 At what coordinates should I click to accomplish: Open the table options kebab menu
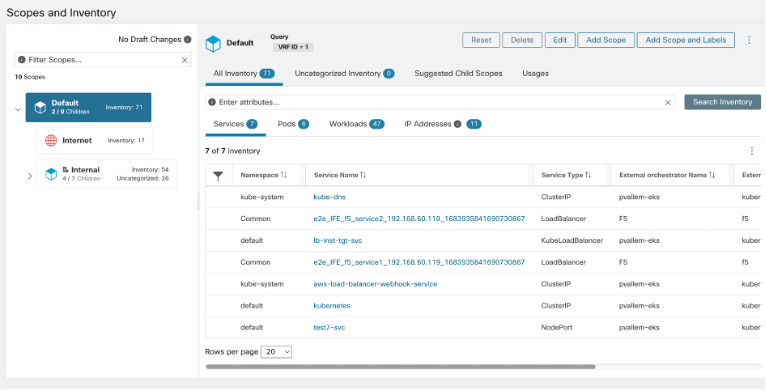(752, 151)
